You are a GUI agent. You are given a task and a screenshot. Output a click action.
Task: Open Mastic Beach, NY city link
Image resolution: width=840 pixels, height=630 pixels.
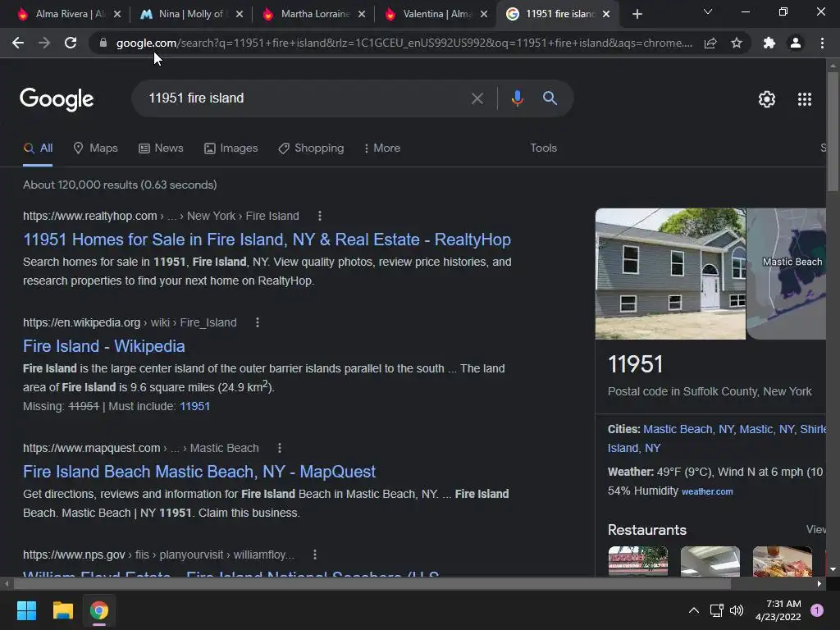tap(688, 429)
